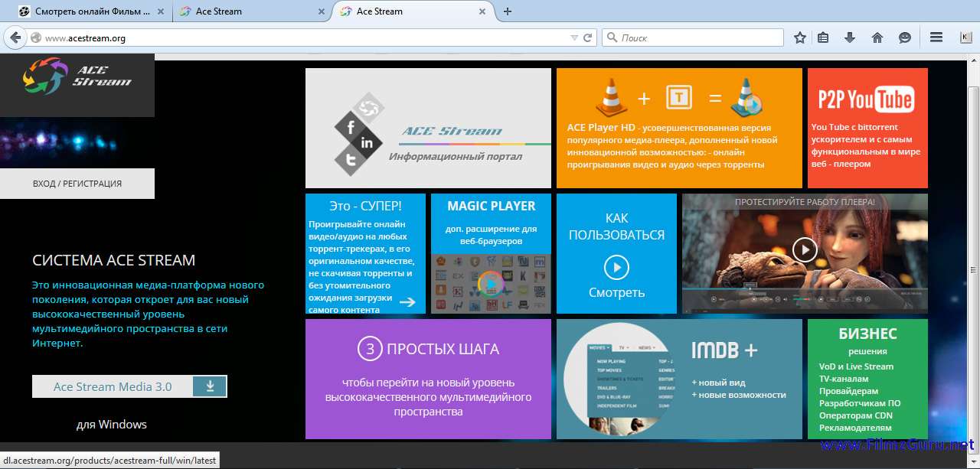
Task: Click the browser back arrow button
Action: point(15,37)
